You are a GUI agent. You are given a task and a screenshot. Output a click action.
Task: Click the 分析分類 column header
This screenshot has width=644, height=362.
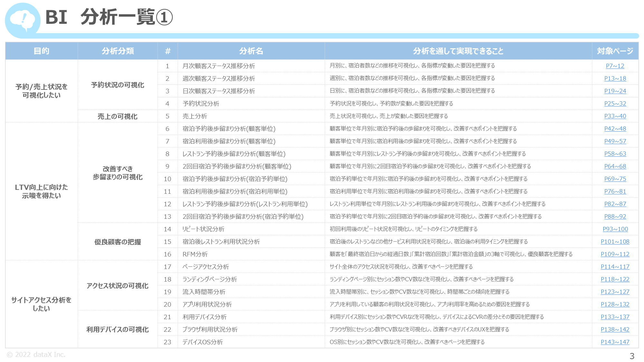[118, 51]
